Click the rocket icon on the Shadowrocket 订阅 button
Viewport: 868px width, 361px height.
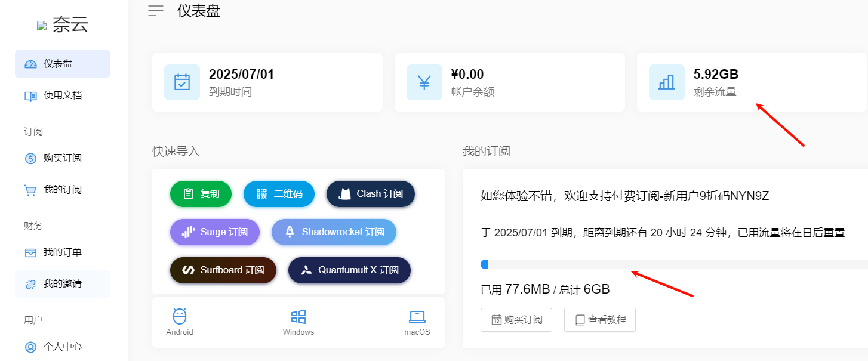(x=290, y=232)
